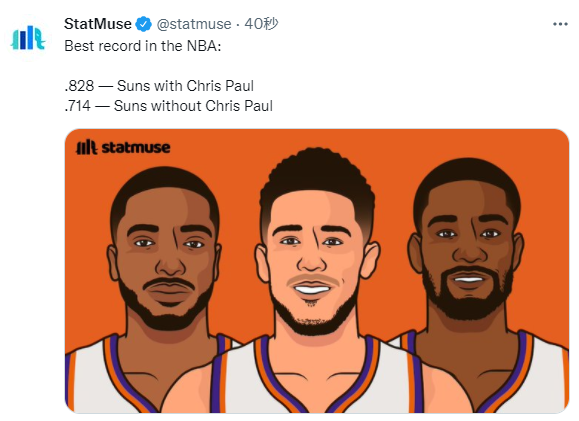Click the '.828 — Suns with Chris Paul' line
Image resolution: width=579 pixels, height=421 pixels.
(159, 86)
